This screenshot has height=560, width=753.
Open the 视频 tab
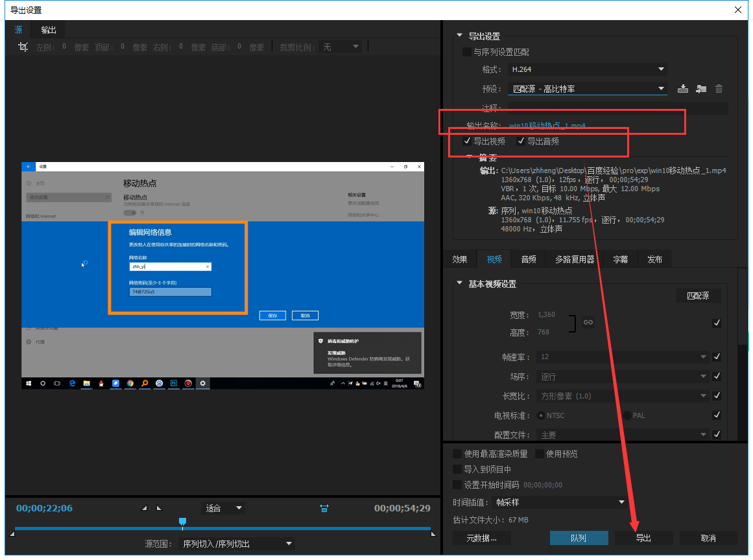click(x=494, y=259)
